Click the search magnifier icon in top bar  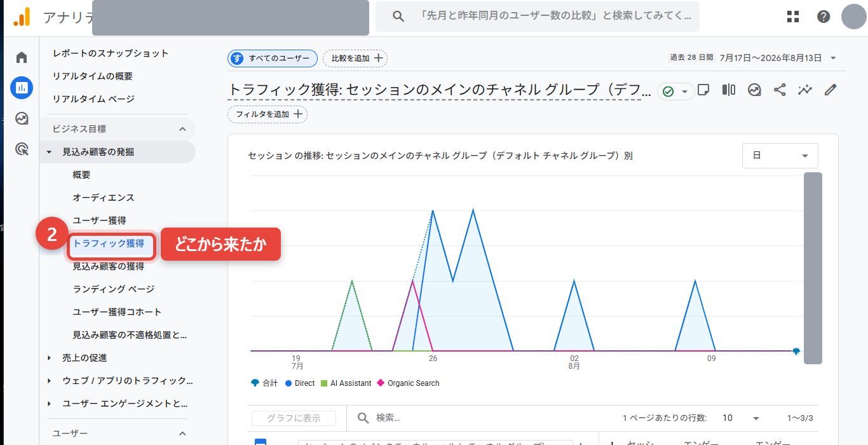coord(398,17)
